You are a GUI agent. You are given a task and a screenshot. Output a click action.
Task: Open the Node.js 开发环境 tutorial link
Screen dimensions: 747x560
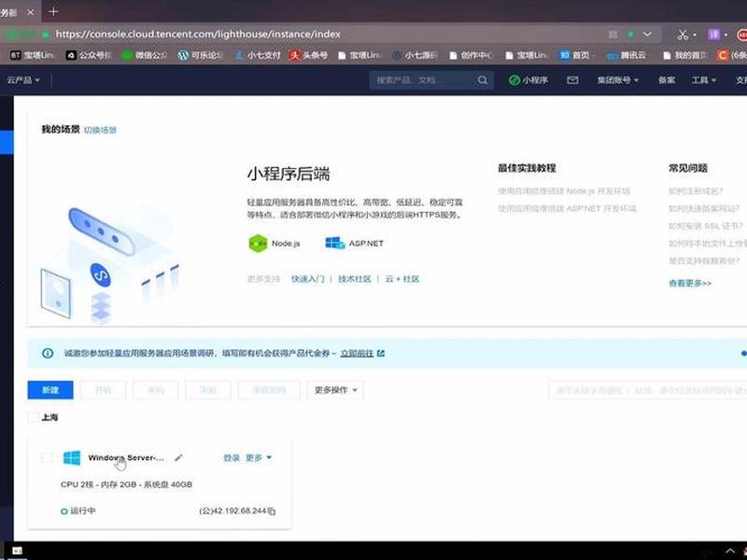(x=564, y=191)
